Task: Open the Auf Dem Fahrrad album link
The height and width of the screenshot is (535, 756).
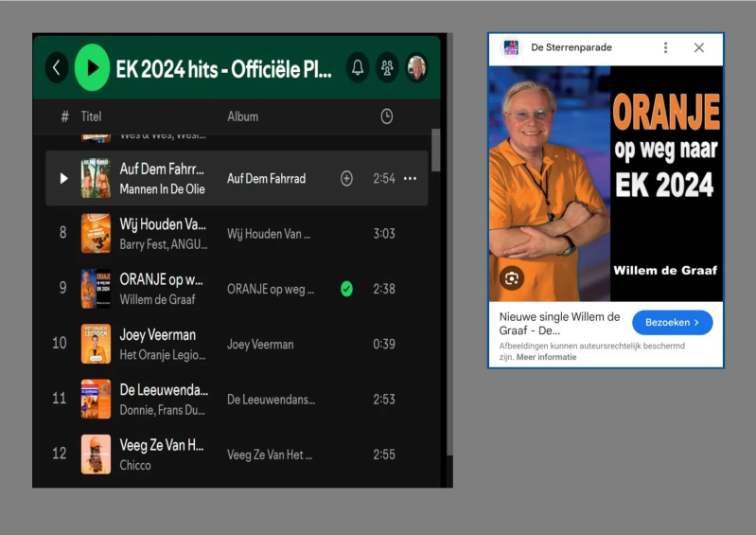Action: click(x=266, y=179)
